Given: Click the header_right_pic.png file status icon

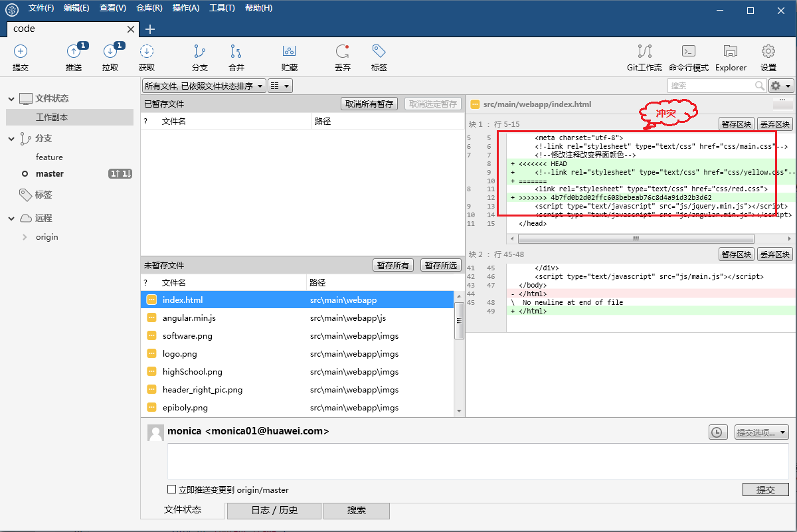Looking at the screenshot, I should 151,390.
